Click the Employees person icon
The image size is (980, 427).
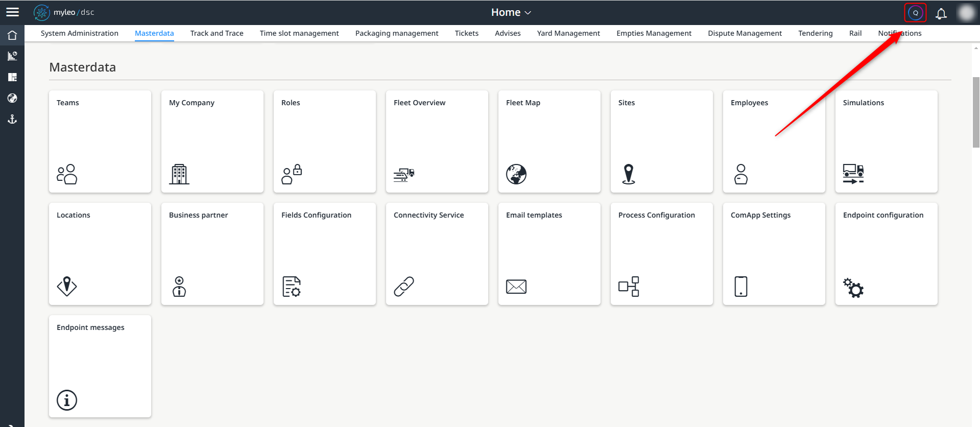point(741,174)
